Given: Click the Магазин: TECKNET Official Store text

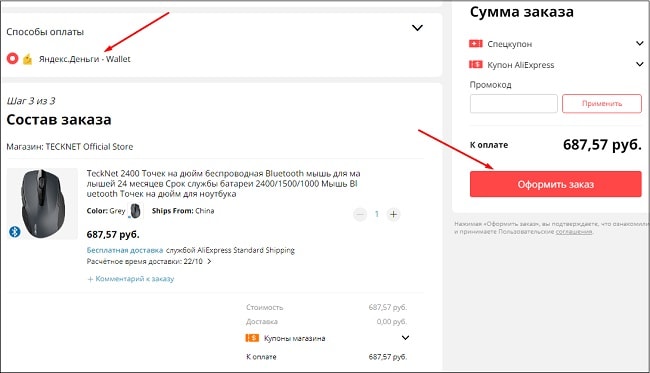Looking at the screenshot, I should (x=70, y=147).
